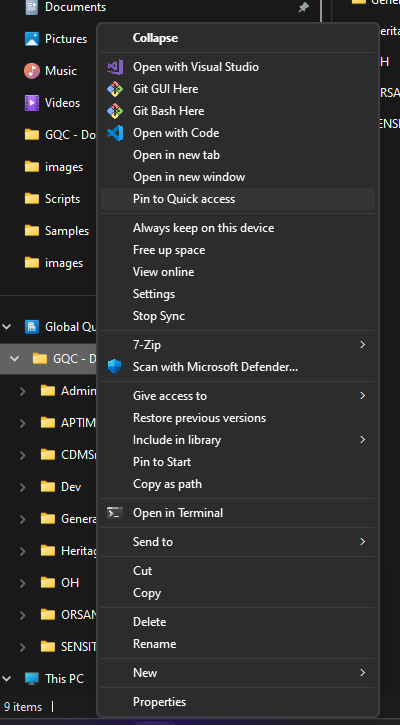Click the Pictures folder icon
400x725 pixels.
32,39
